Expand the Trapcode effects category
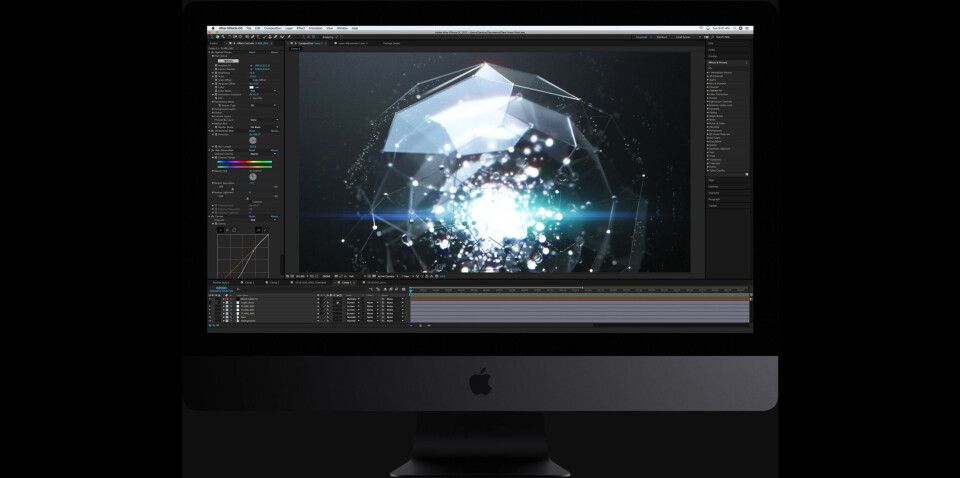 (x=707, y=163)
